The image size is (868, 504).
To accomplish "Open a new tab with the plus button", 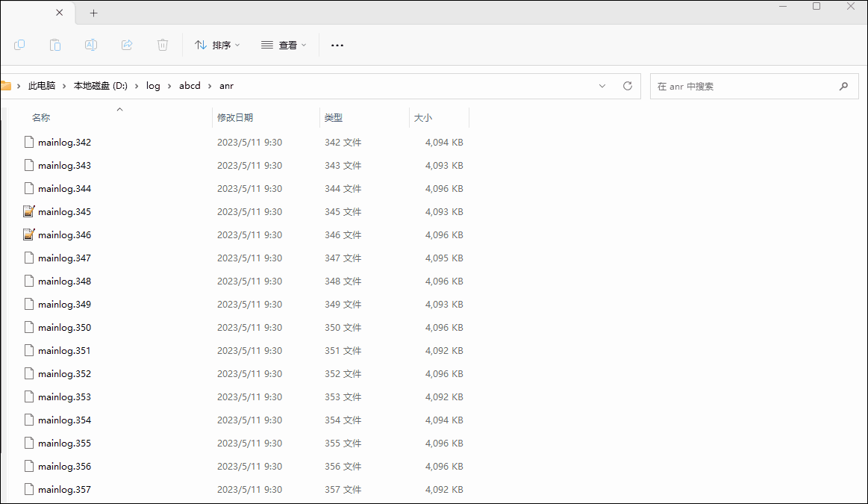I will (x=93, y=13).
